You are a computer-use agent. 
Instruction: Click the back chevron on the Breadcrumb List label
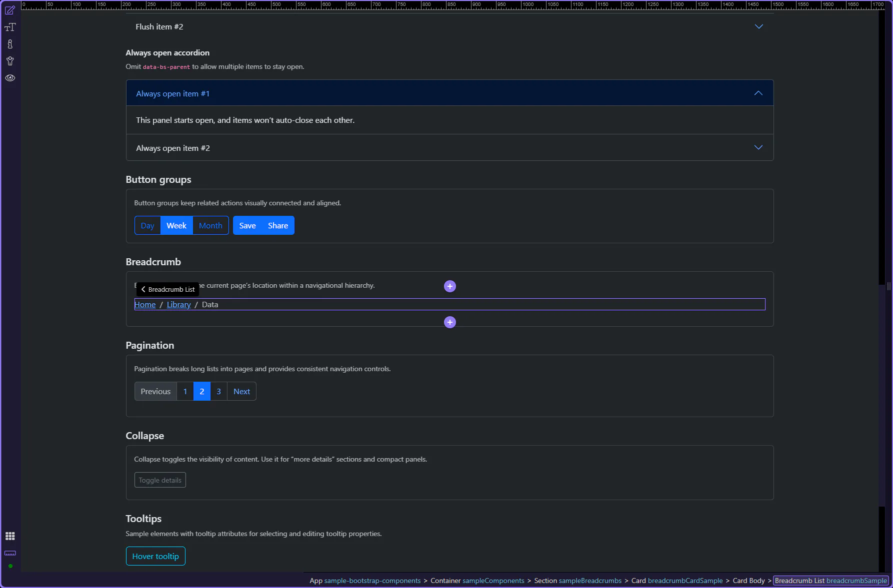[143, 289]
